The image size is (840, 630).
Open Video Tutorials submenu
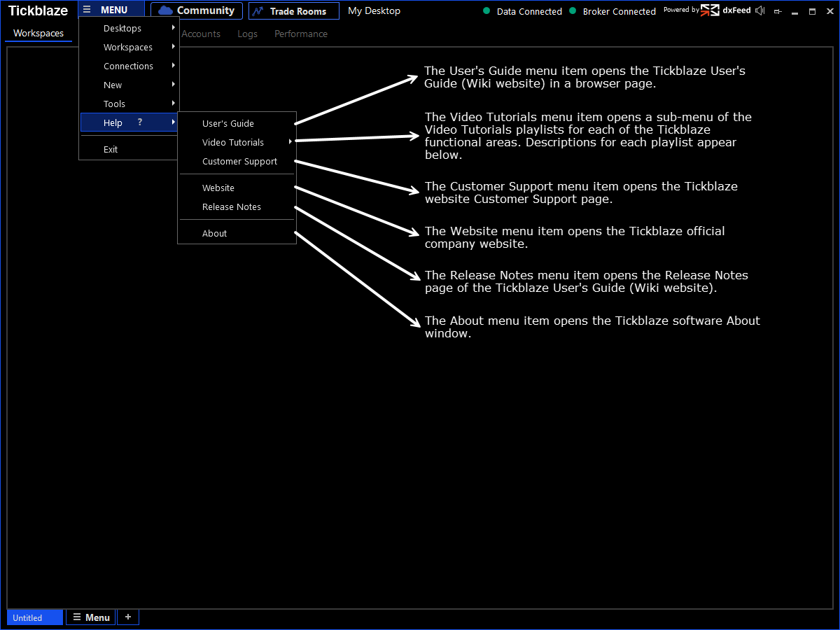click(x=237, y=142)
